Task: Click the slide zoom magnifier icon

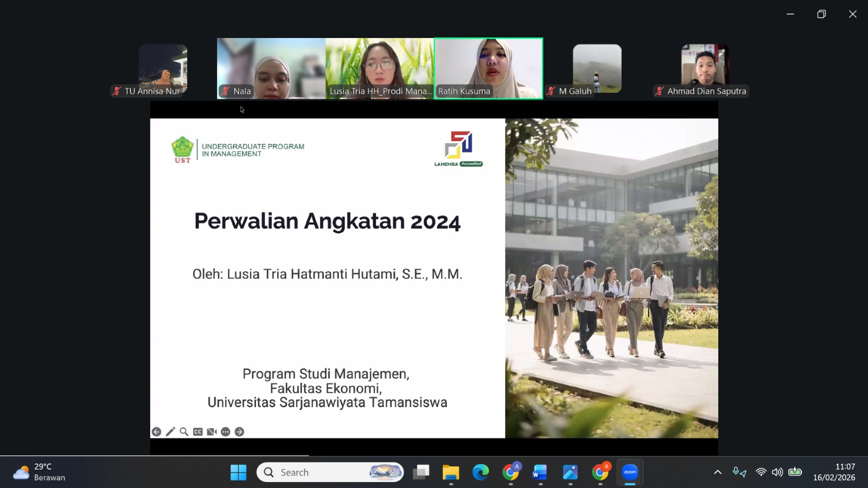Action: [184, 432]
